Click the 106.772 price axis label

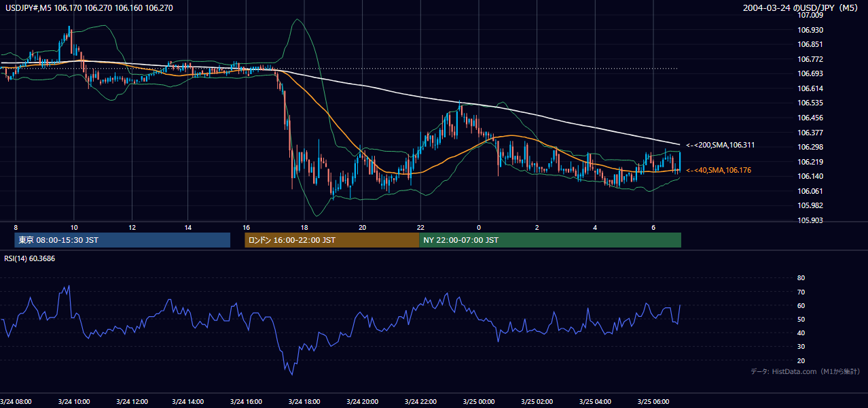810,59
